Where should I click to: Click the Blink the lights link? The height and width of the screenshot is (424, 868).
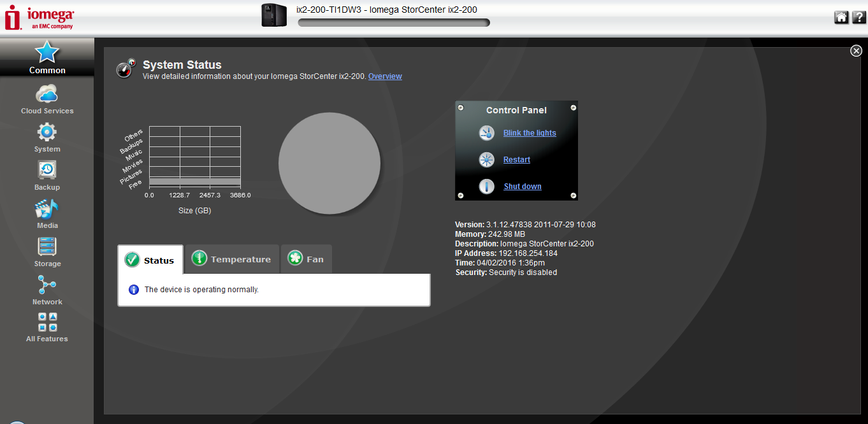pos(530,133)
